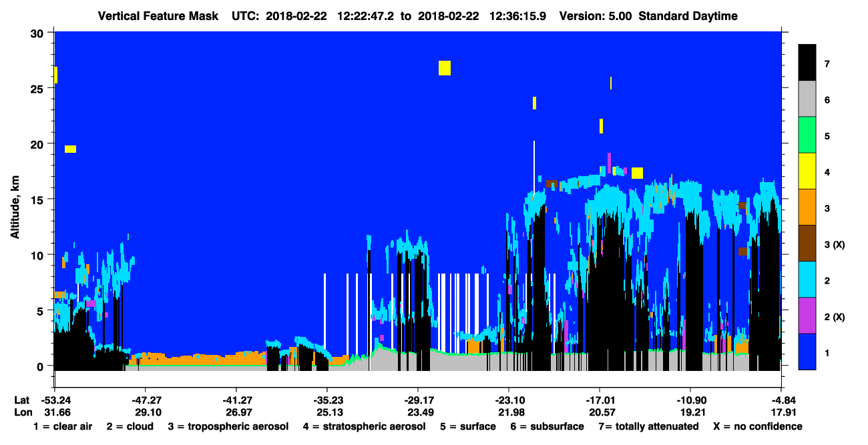Click the colorbar label '3 (X)'
868x445 pixels.
(x=835, y=245)
